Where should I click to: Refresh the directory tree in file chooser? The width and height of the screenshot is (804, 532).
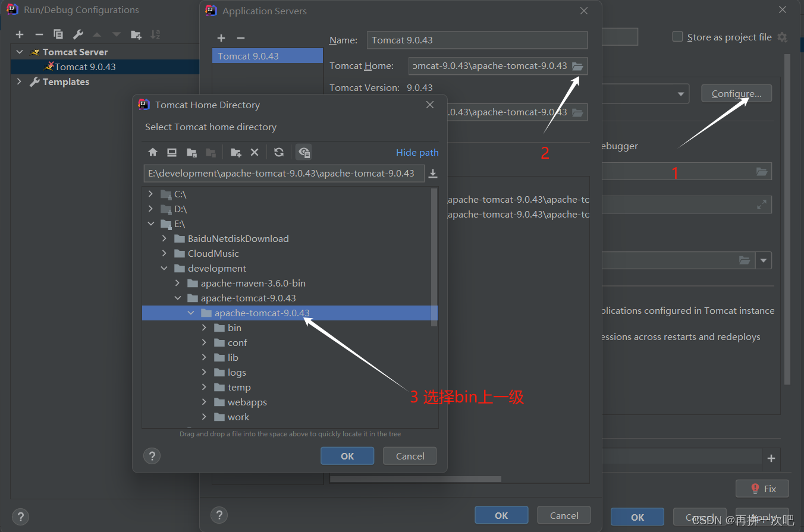279,152
